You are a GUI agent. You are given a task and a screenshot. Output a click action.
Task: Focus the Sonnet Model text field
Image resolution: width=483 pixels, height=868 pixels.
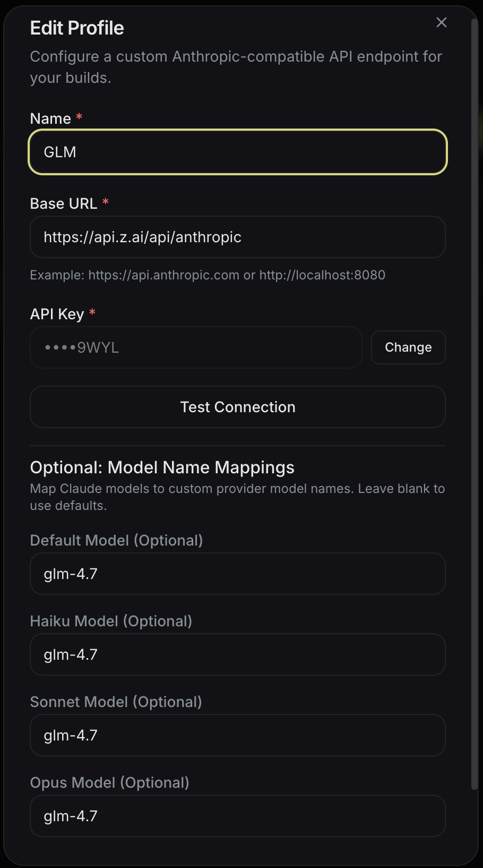(237, 735)
